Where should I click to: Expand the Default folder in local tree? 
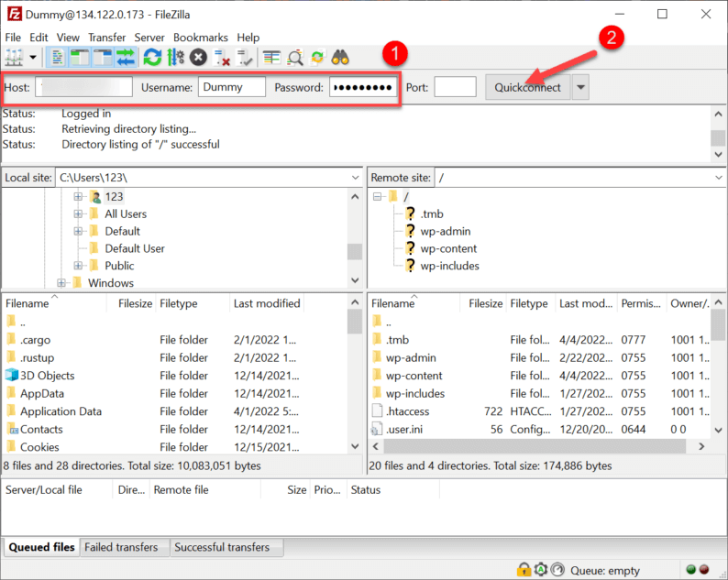pos(78,231)
